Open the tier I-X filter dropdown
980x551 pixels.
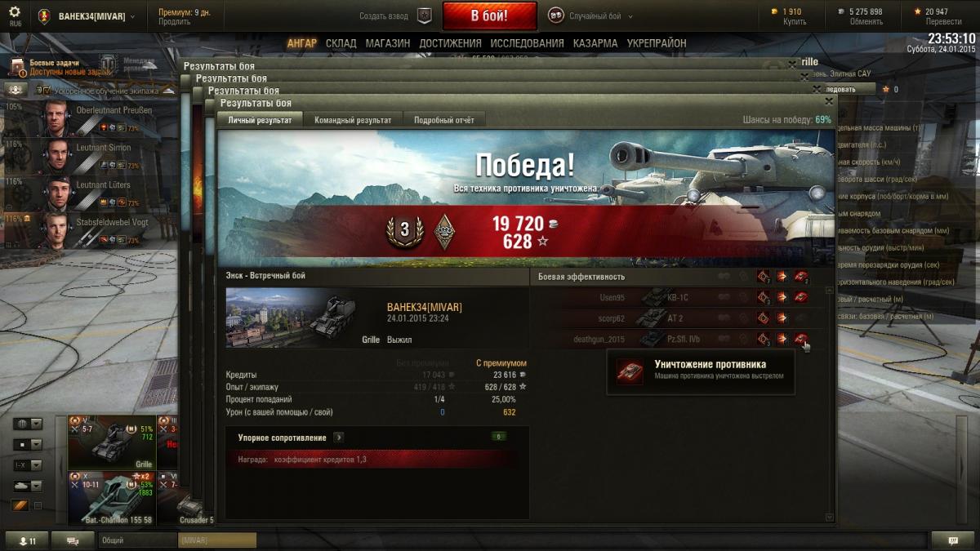(x=28, y=465)
